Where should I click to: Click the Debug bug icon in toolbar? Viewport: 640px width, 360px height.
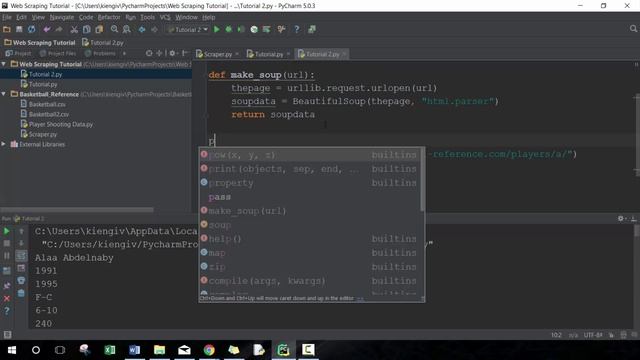click(x=229, y=29)
